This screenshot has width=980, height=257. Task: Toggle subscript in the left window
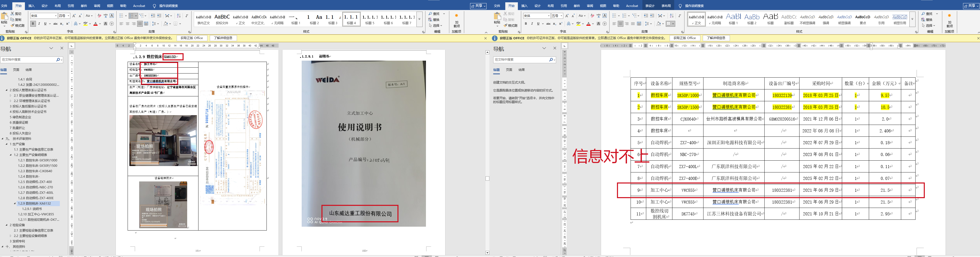pos(62,24)
